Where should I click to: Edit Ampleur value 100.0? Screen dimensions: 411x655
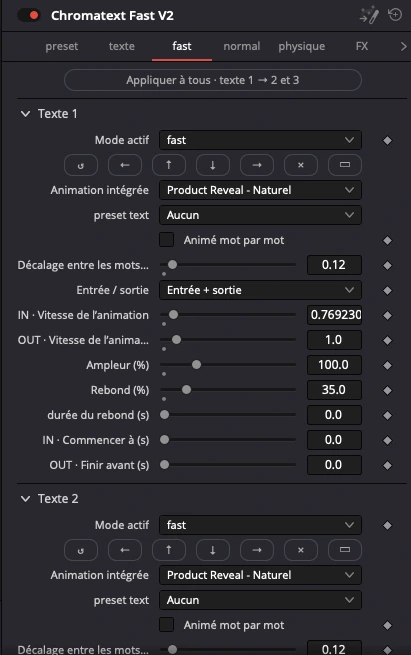334,365
